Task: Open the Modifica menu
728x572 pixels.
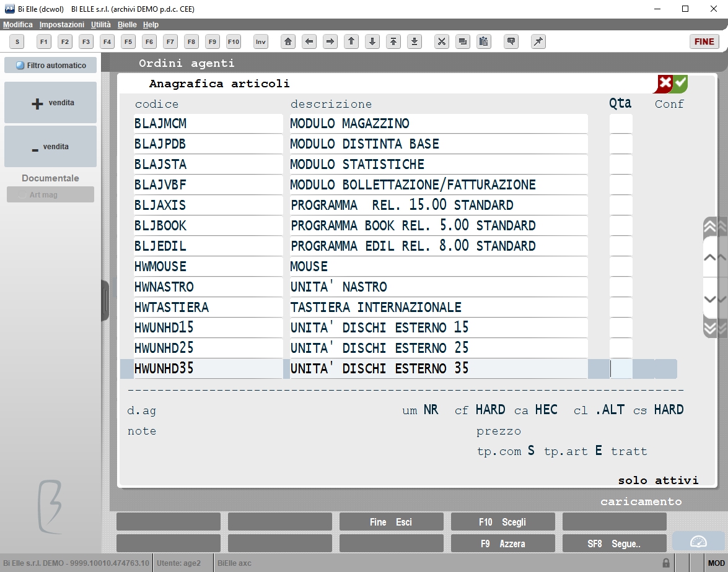Action: click(17, 25)
